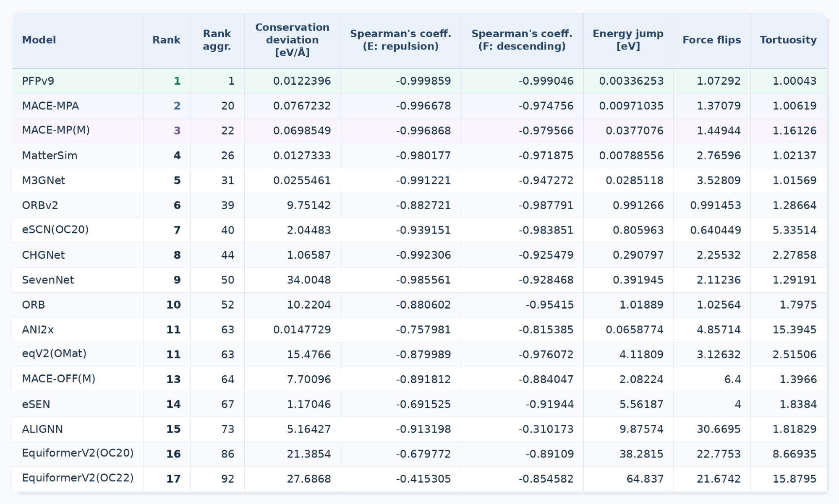Sort by the Tortuosity column header

pyautogui.click(x=788, y=40)
